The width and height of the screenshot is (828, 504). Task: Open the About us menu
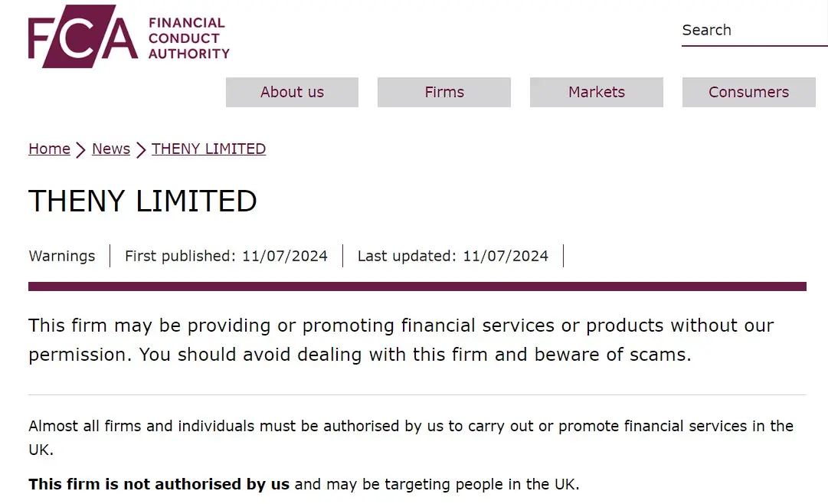click(292, 92)
